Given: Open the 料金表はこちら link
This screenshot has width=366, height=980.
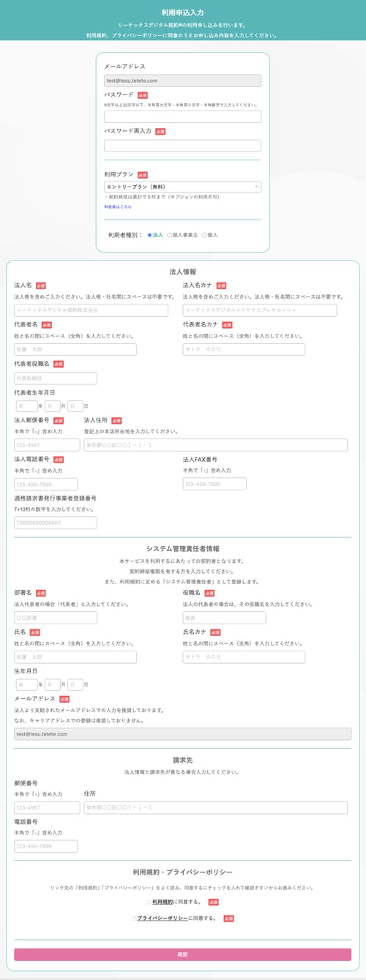Looking at the screenshot, I should [x=118, y=207].
